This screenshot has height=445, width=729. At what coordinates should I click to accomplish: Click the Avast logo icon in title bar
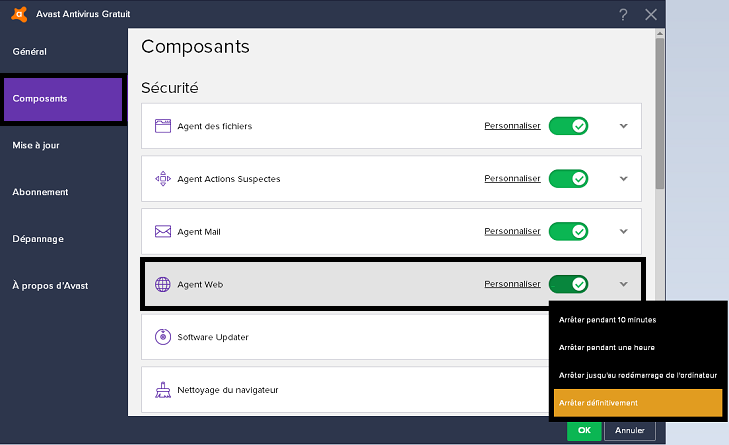point(19,14)
